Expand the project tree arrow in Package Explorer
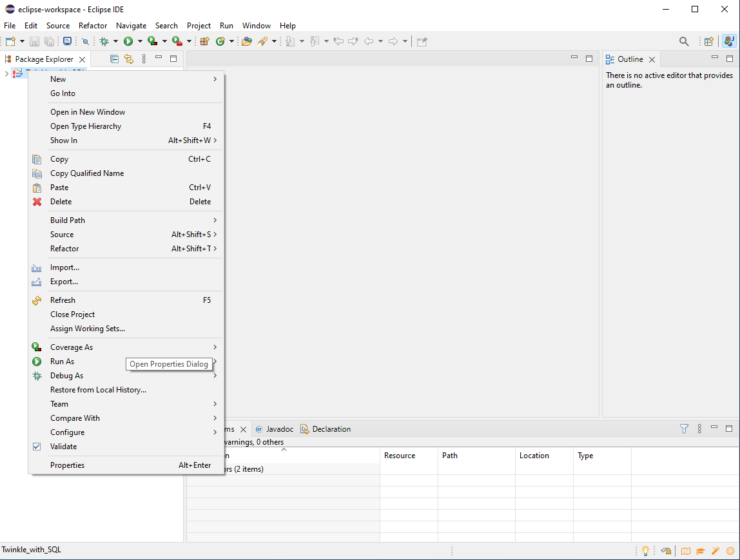The height and width of the screenshot is (560, 740). pyautogui.click(x=6, y=73)
